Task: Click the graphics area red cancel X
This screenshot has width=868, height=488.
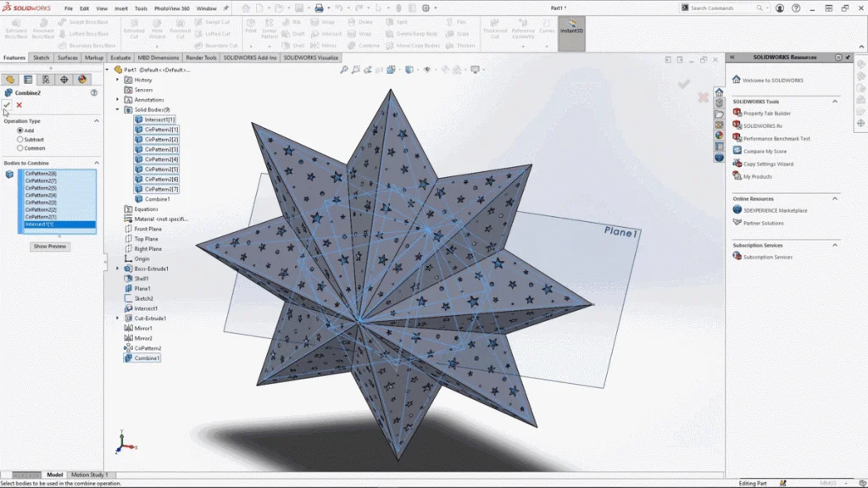Action: [x=703, y=98]
